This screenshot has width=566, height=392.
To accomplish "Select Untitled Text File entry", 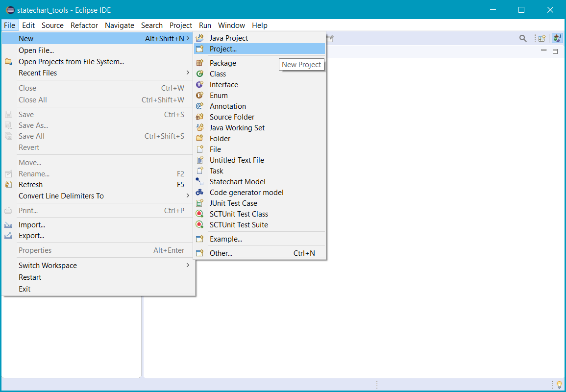I will pyautogui.click(x=259, y=160).
